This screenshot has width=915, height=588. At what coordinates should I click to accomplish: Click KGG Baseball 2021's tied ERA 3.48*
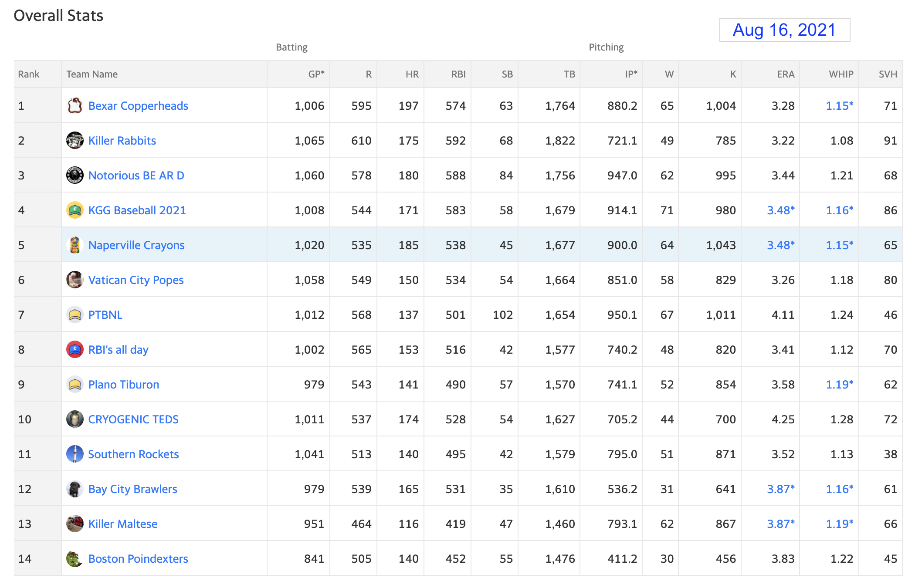(x=781, y=210)
